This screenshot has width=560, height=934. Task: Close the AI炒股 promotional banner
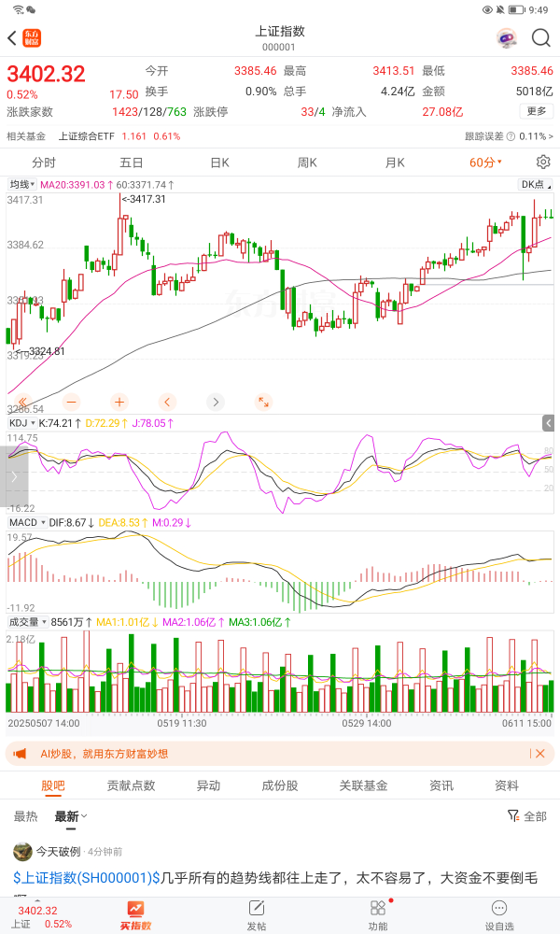pyautogui.click(x=539, y=754)
